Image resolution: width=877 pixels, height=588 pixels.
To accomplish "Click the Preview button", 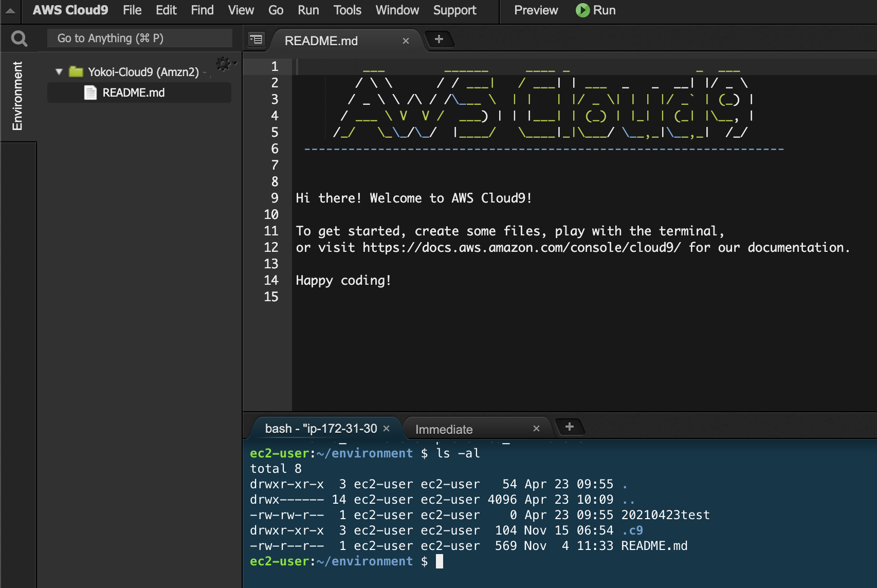I will [x=535, y=10].
